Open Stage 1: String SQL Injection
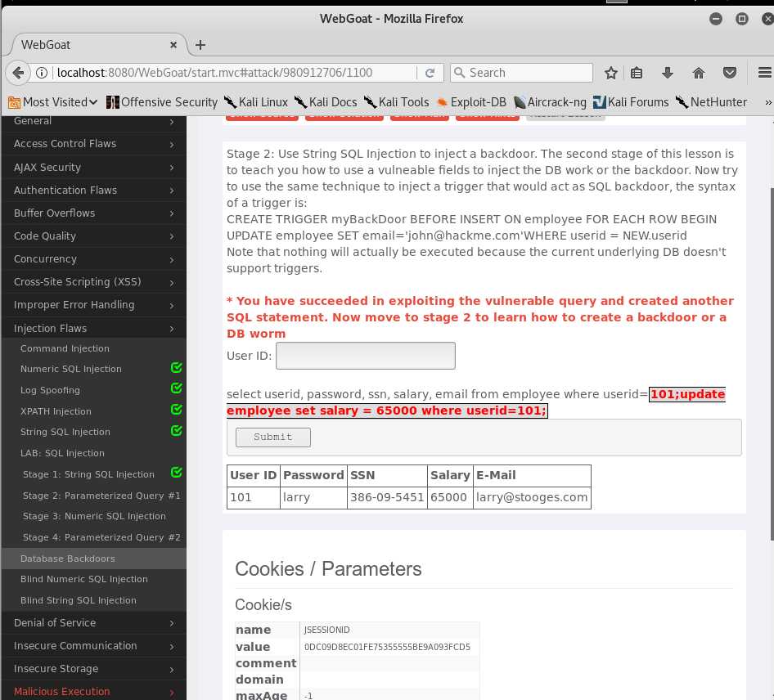The height and width of the screenshot is (700, 774). point(88,474)
